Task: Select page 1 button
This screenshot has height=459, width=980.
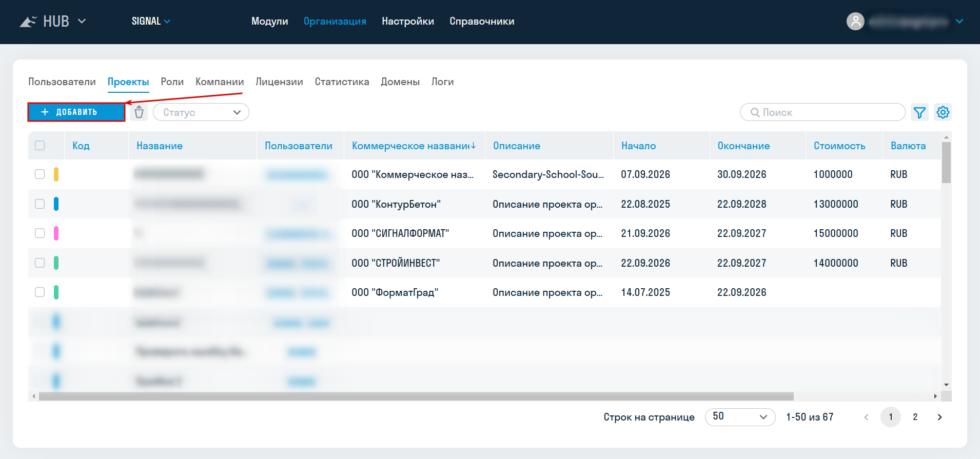Action: pyautogui.click(x=891, y=417)
